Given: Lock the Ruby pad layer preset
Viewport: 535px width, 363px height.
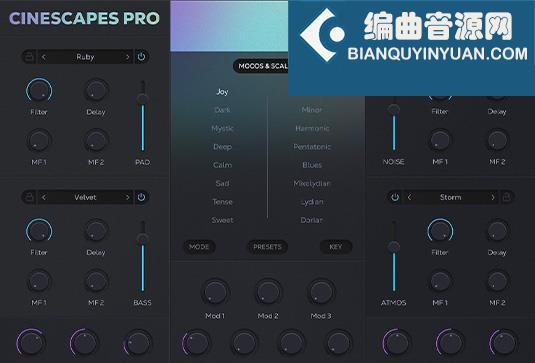Looking at the screenshot, I should tap(29, 57).
